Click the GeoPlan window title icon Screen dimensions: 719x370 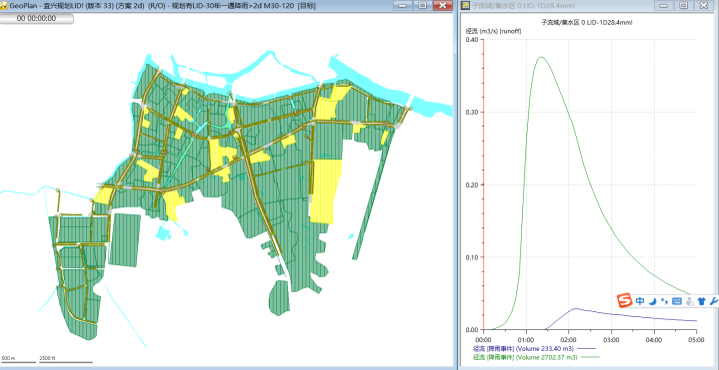tap(4, 6)
